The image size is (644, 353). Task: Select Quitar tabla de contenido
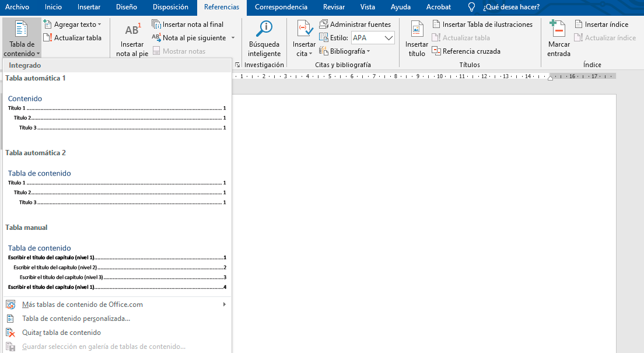pos(61,333)
